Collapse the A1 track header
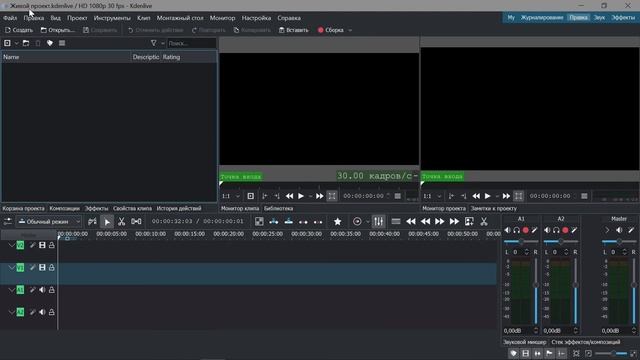640x360 pixels. 11,290
